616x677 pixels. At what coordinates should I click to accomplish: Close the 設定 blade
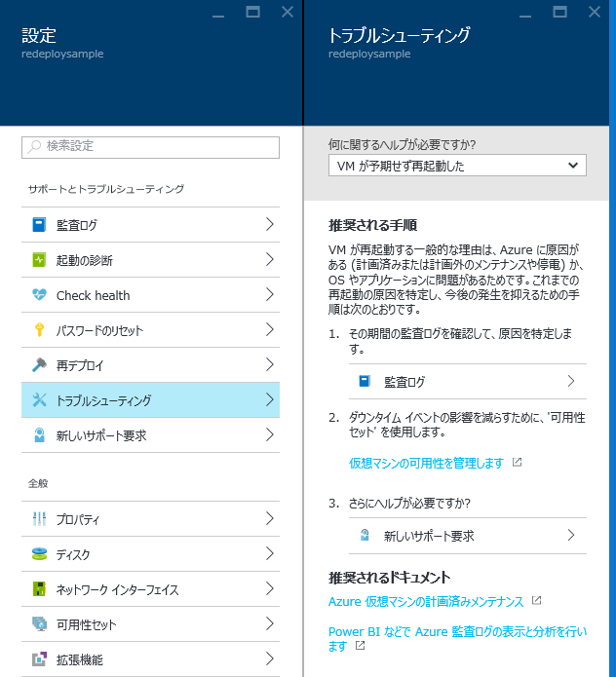tap(288, 12)
